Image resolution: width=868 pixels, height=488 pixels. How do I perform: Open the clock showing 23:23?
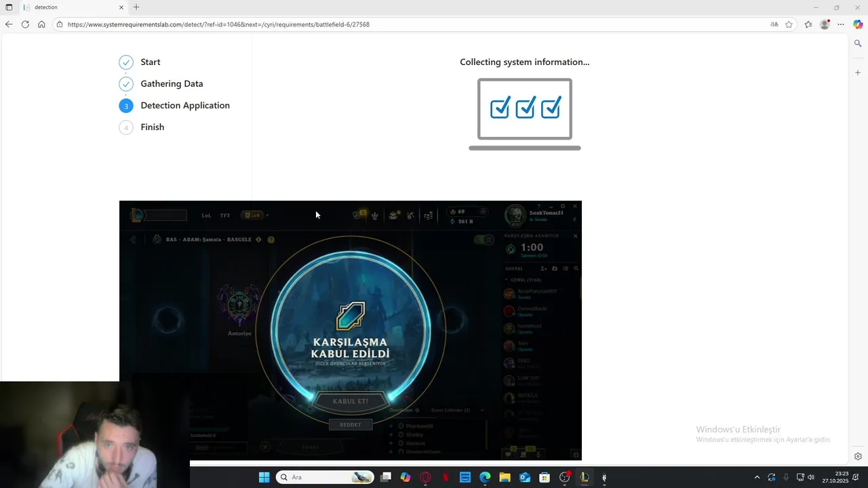[x=835, y=477]
